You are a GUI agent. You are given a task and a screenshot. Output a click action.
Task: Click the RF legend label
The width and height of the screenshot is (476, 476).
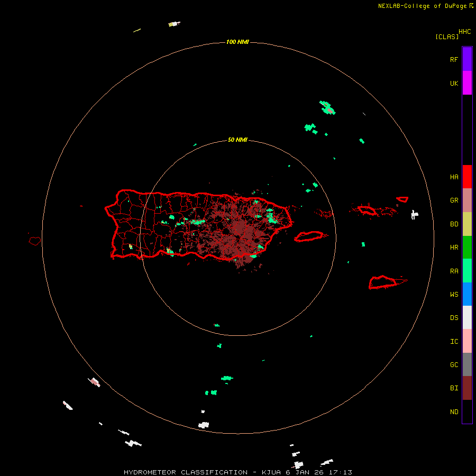click(x=454, y=59)
